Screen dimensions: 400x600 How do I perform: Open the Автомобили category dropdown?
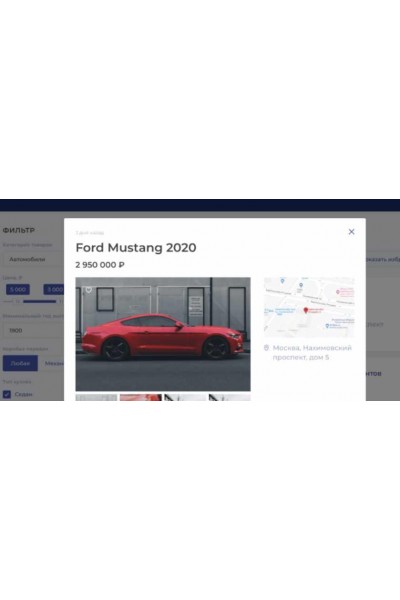click(33, 259)
